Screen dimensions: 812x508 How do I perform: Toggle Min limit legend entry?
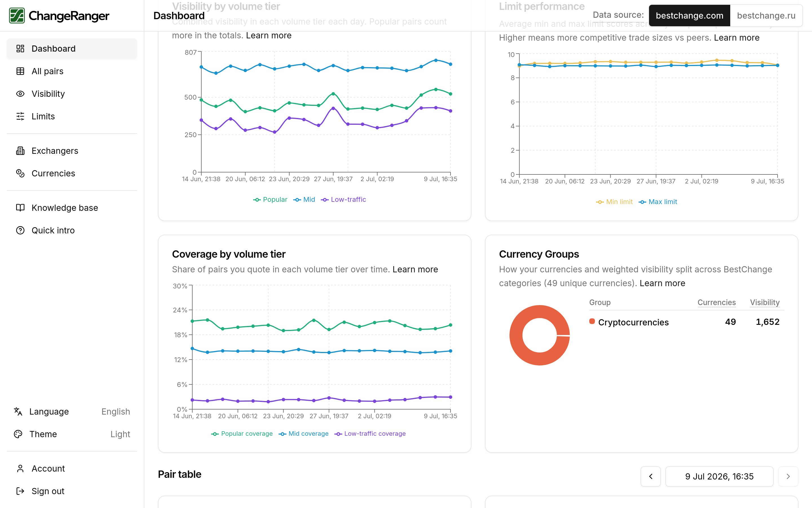[x=614, y=202]
